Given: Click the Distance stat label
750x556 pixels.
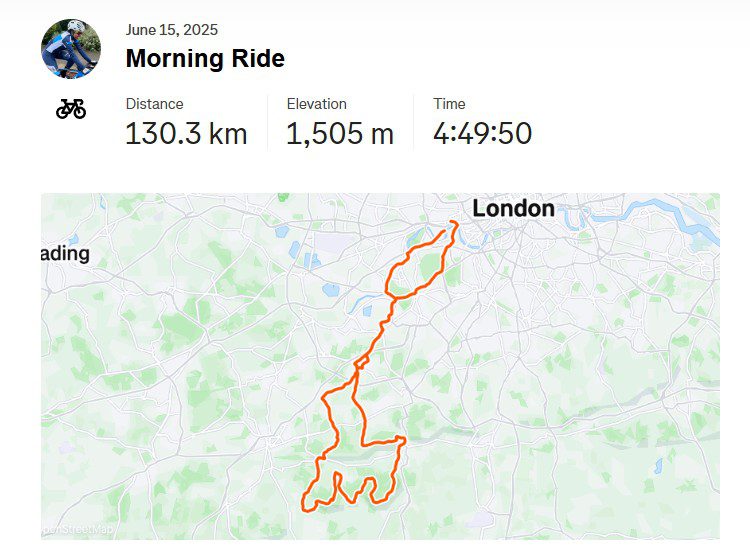Looking at the screenshot, I should point(154,104).
